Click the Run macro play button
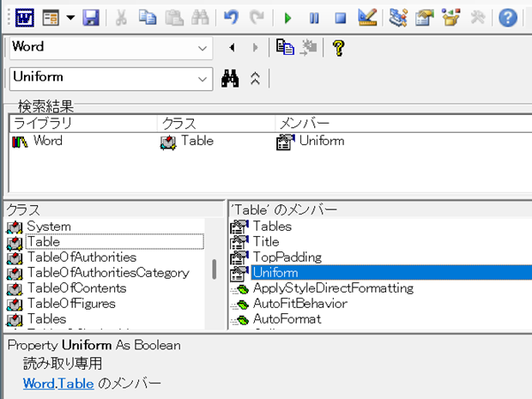This screenshot has height=399, width=532. pyautogui.click(x=288, y=17)
